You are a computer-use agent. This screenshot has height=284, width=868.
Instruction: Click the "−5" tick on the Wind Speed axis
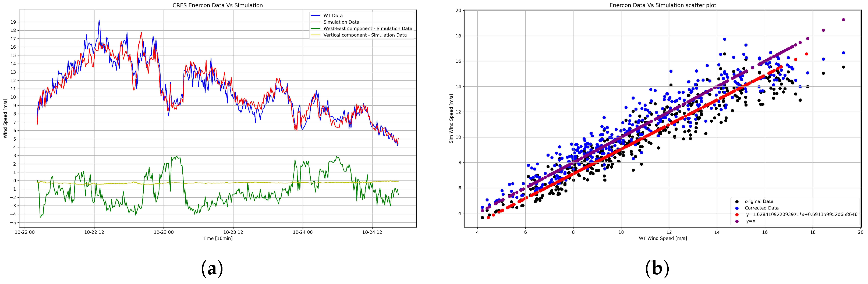[12, 223]
